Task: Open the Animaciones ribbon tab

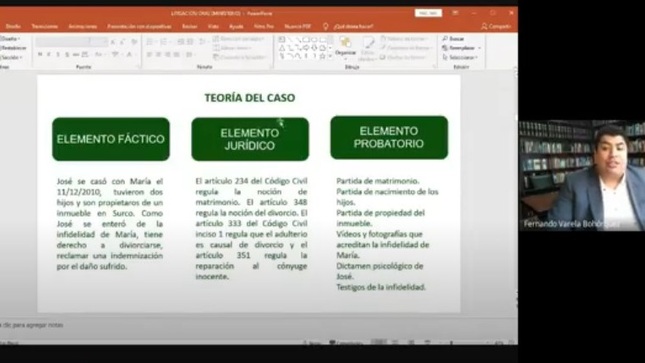Action: pos(83,26)
